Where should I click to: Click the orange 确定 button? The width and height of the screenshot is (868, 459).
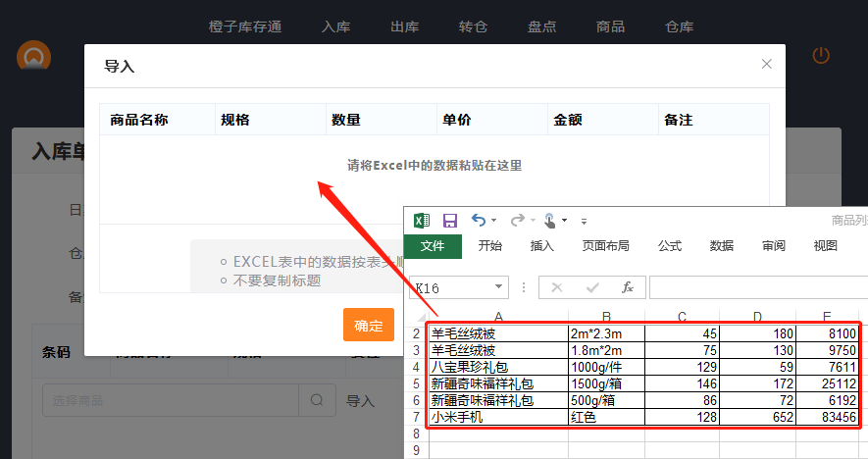click(x=368, y=325)
